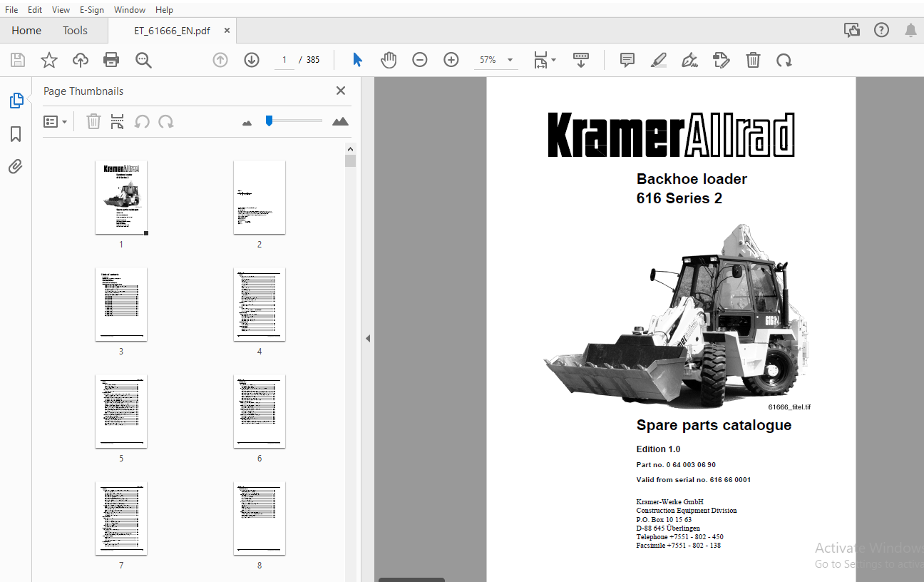Open the Window menu
Screen dimensions: 924x582
coord(130,10)
